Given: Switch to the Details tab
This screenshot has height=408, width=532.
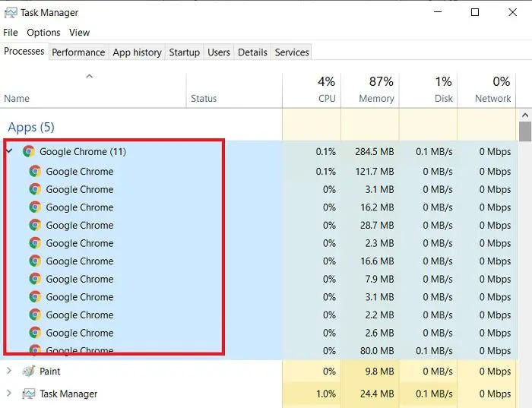Looking at the screenshot, I should coord(252,52).
